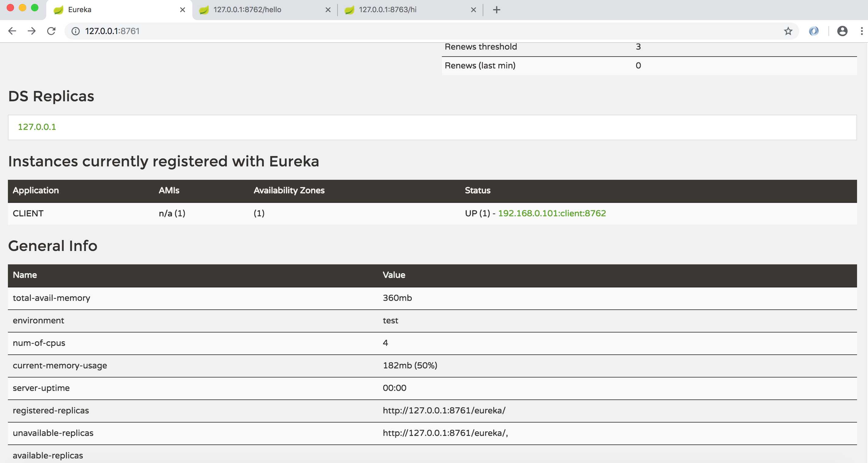Click the Value column header in General Info
Image resolution: width=868 pixels, height=463 pixels.
394,275
